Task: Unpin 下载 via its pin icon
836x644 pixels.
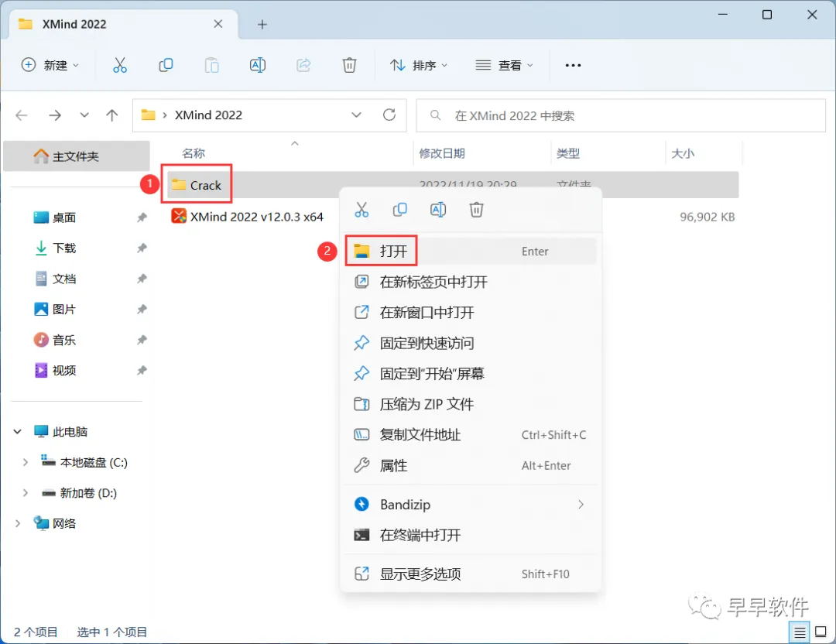Action: click(x=142, y=248)
